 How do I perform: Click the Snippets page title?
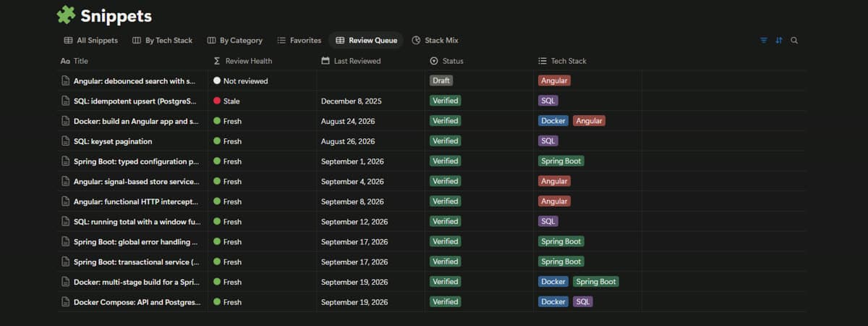[116, 15]
